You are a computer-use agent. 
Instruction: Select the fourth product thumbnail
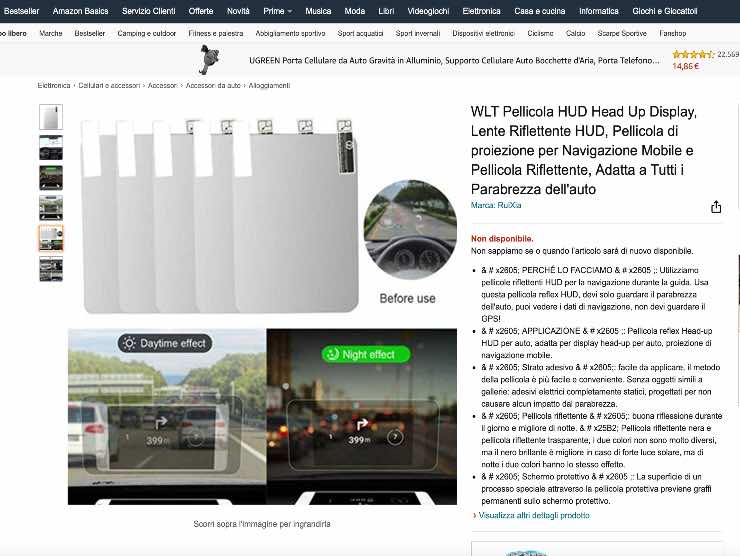tap(51, 208)
